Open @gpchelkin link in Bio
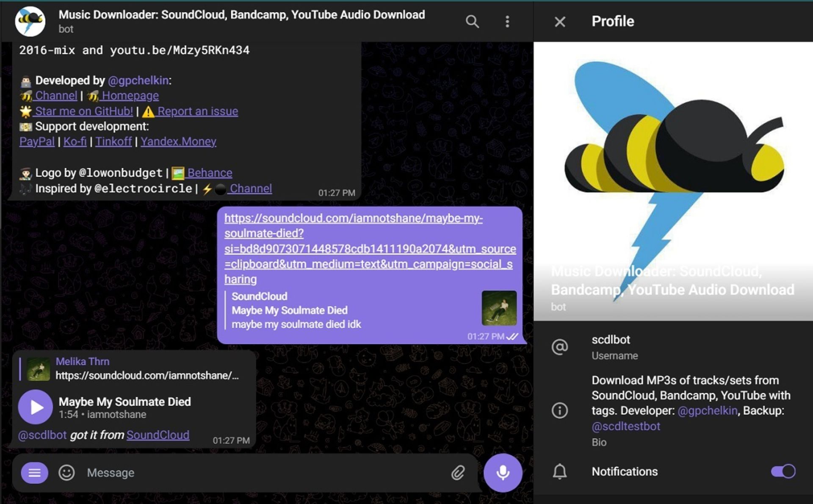Image resolution: width=813 pixels, height=504 pixels. pyautogui.click(x=708, y=411)
